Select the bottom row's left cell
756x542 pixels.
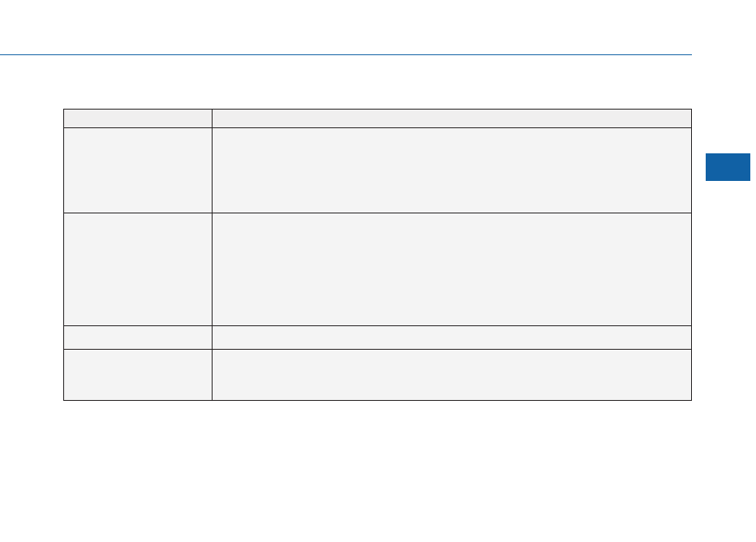(x=138, y=375)
